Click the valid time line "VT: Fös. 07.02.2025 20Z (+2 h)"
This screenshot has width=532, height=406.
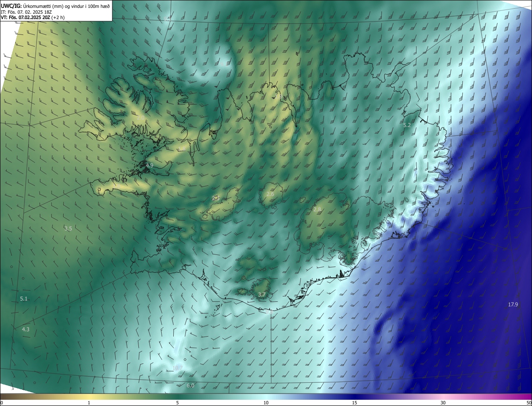[x=33, y=17]
